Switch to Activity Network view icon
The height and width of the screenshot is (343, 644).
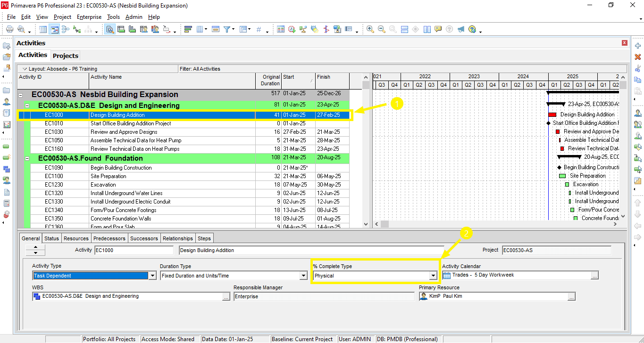coord(66,29)
